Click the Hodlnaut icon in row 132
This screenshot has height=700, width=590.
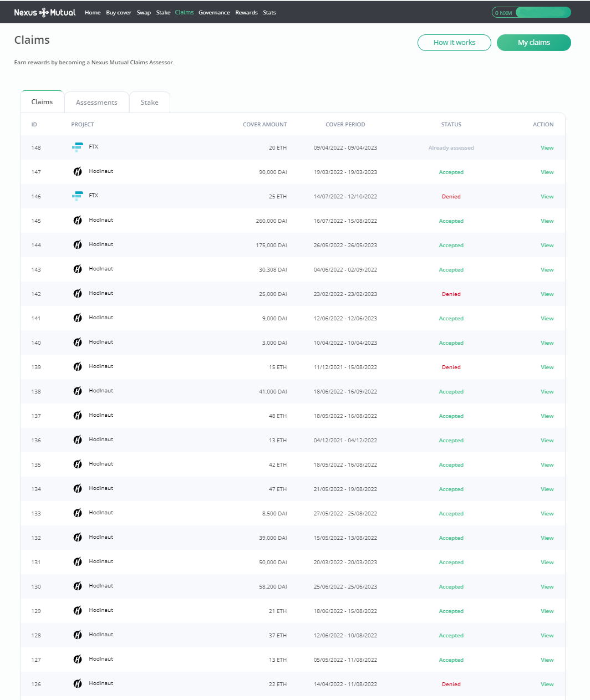click(x=78, y=538)
